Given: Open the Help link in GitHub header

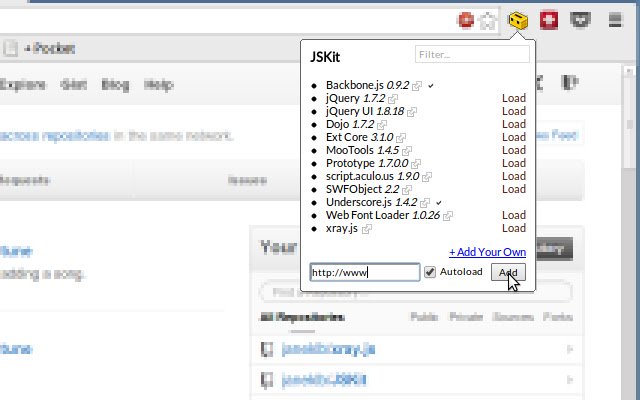Looking at the screenshot, I should coord(159,85).
